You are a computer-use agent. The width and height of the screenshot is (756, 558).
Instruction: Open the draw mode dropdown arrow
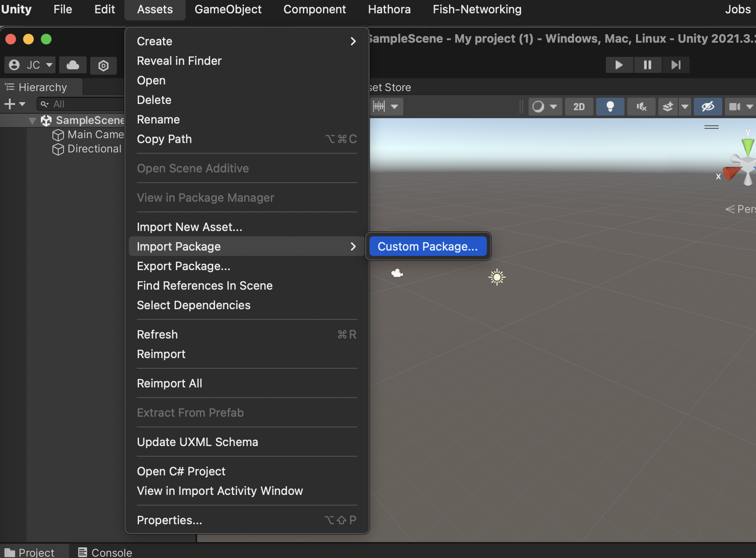(x=553, y=107)
